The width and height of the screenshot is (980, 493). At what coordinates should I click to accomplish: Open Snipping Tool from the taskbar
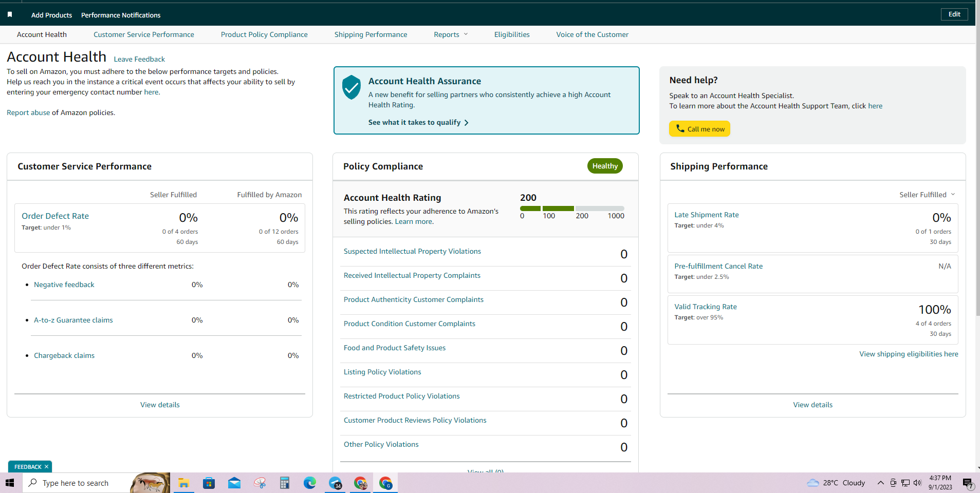(x=260, y=483)
